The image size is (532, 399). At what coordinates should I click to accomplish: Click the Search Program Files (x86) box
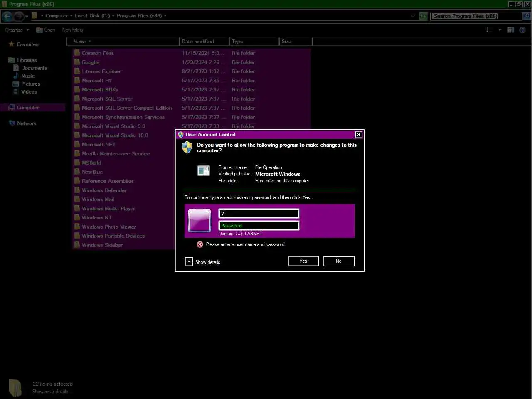476,16
